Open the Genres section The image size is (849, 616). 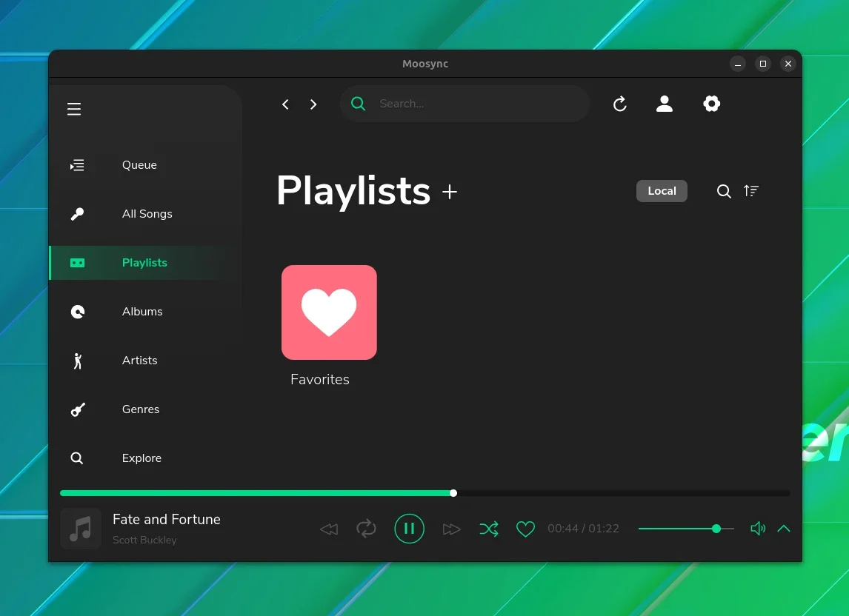click(x=141, y=409)
